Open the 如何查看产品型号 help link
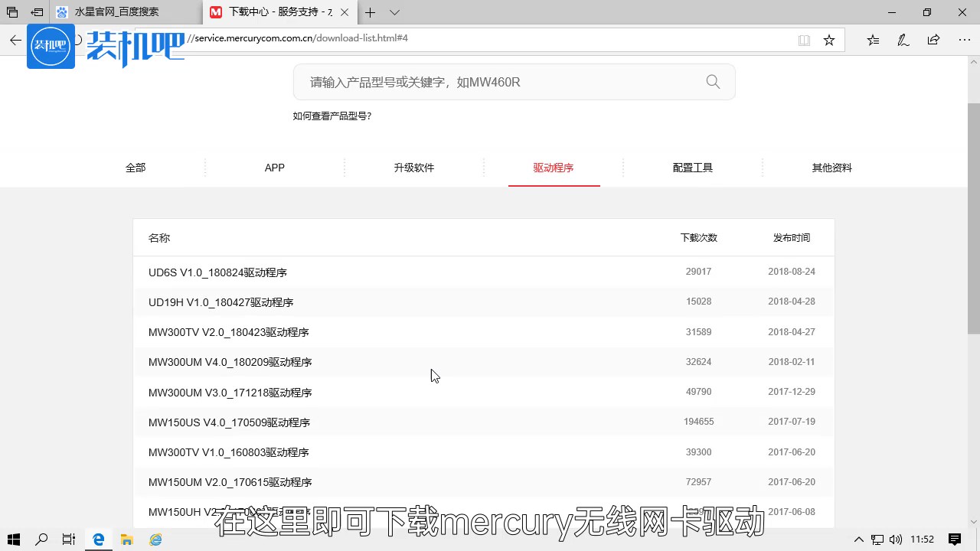980x551 pixels. click(x=332, y=116)
